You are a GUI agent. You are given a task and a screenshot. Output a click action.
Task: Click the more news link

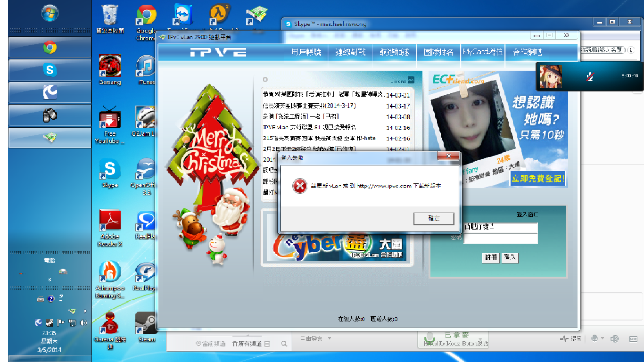point(402,80)
